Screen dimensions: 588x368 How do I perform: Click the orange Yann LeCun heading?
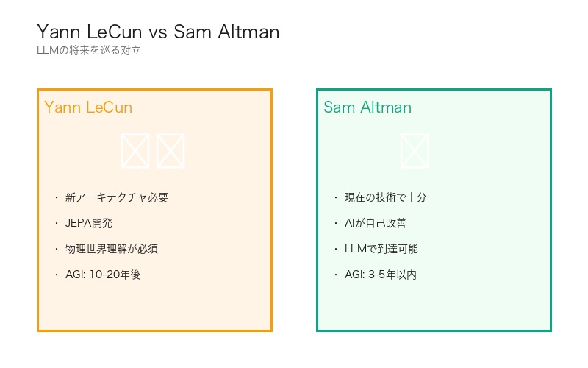pyautogui.click(x=88, y=107)
